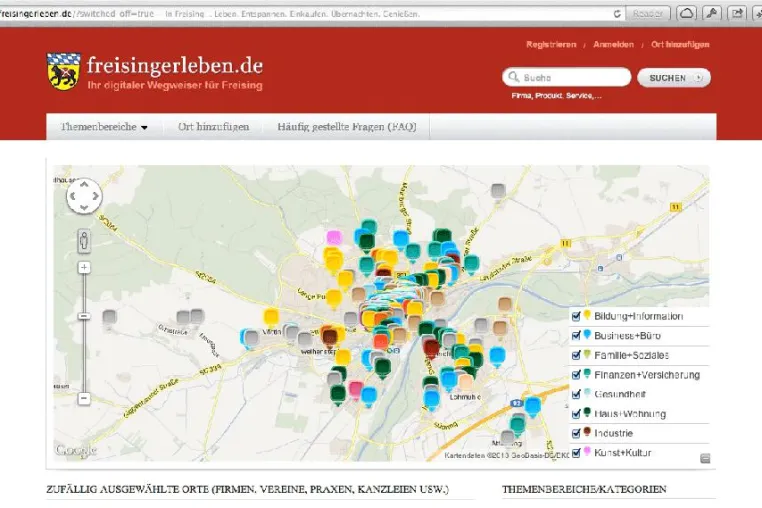Open the iCloud tabs cloud icon
Image resolution: width=762 pixels, height=508 pixels.
tap(686, 13)
